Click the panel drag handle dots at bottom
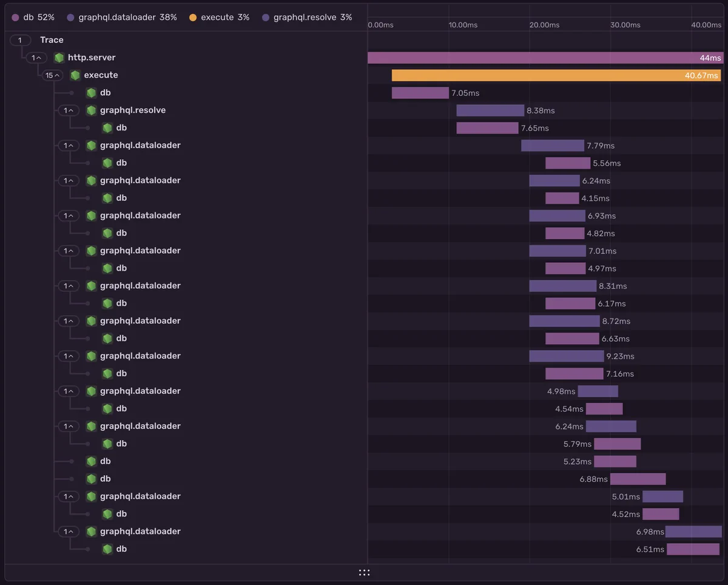 click(x=364, y=573)
